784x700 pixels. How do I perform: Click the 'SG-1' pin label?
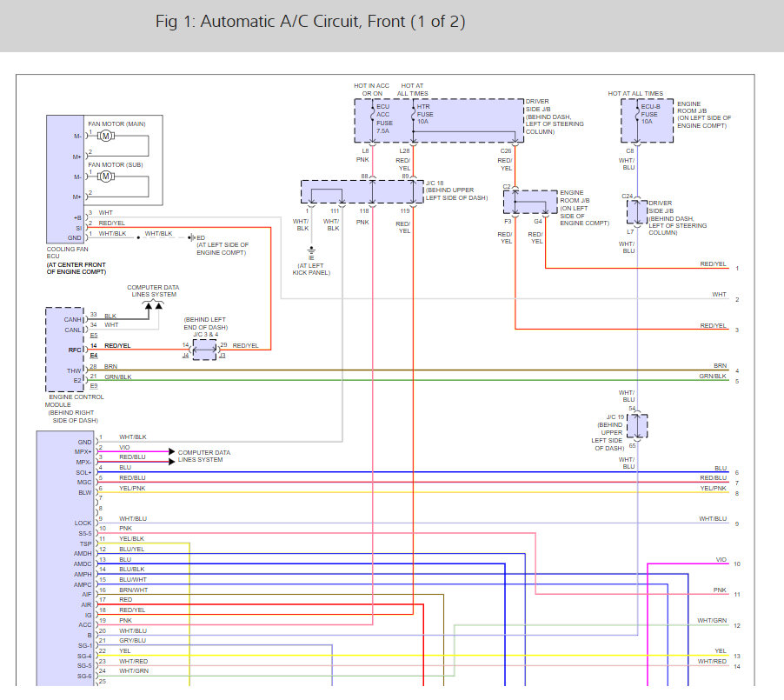[84, 645]
